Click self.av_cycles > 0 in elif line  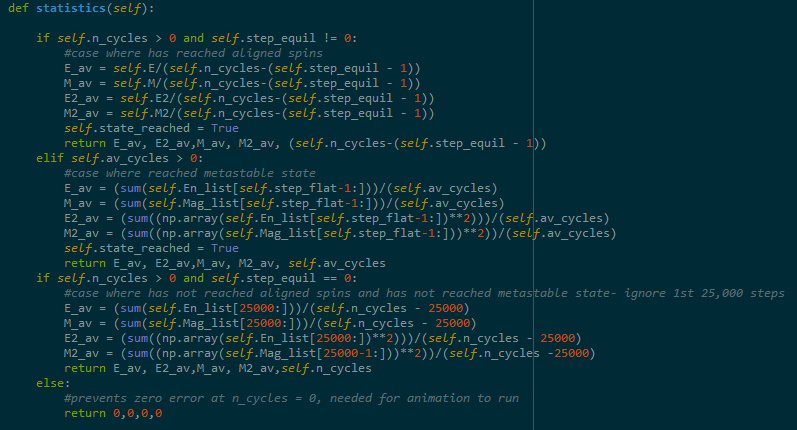137,157
